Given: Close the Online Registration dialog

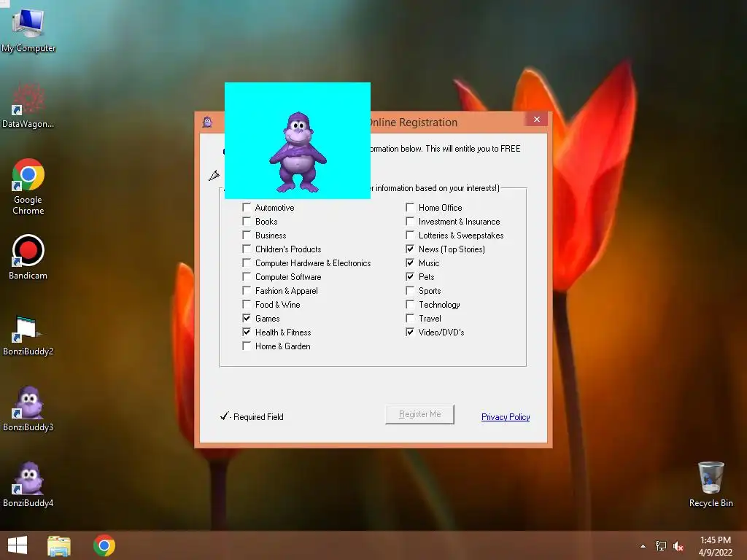Looking at the screenshot, I should click(537, 119).
